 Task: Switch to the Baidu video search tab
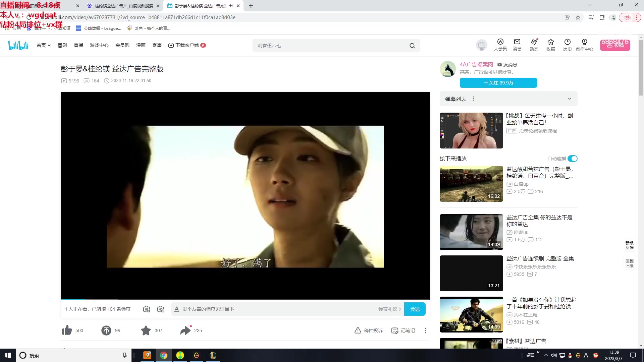[x=123, y=6]
